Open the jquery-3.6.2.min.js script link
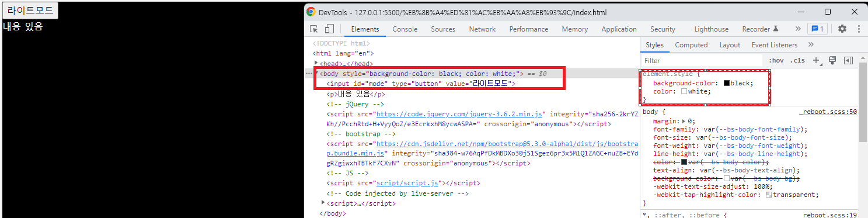The width and height of the screenshot is (868, 218). [460, 115]
